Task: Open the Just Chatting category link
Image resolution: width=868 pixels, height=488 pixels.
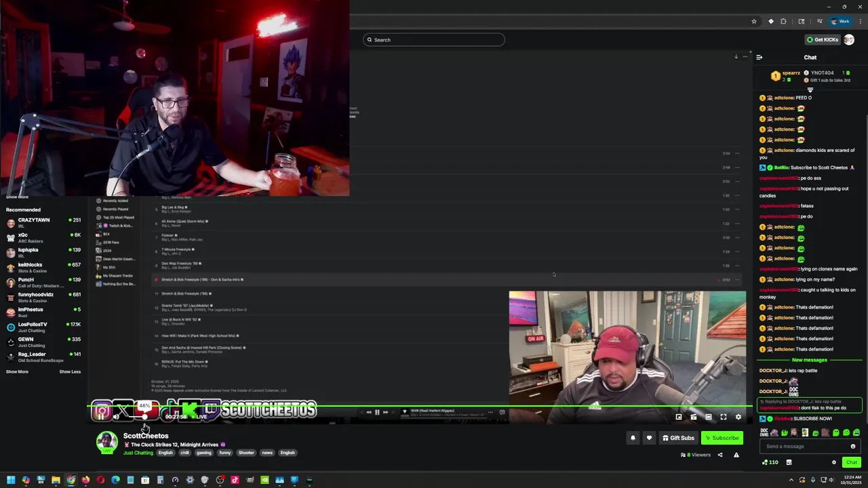Action: [x=138, y=453]
